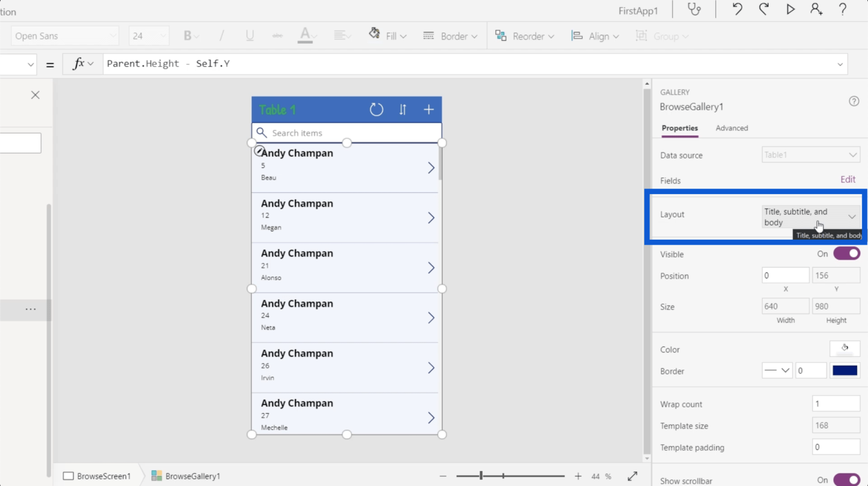Toggle Strikethrough formatting
The height and width of the screenshot is (486, 868).
277,36
